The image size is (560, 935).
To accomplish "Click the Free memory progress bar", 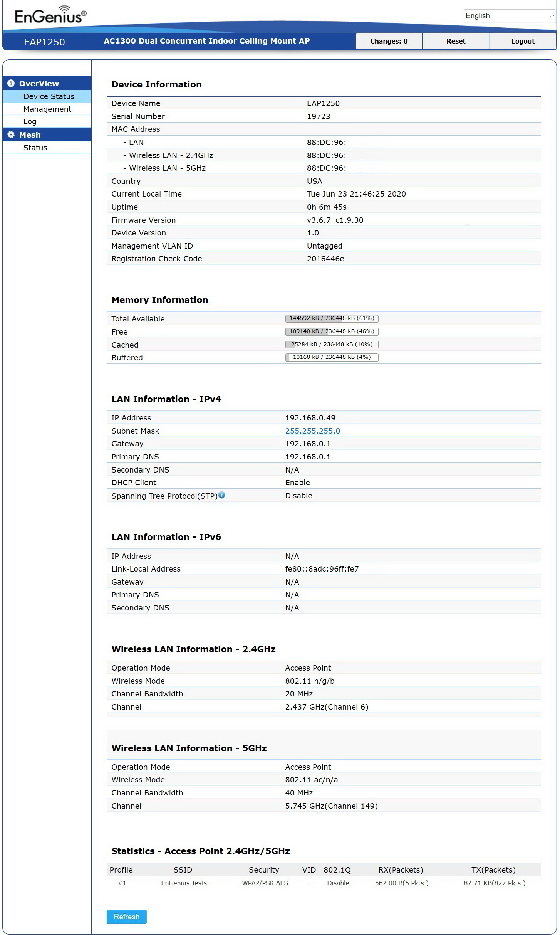I will tap(332, 331).
